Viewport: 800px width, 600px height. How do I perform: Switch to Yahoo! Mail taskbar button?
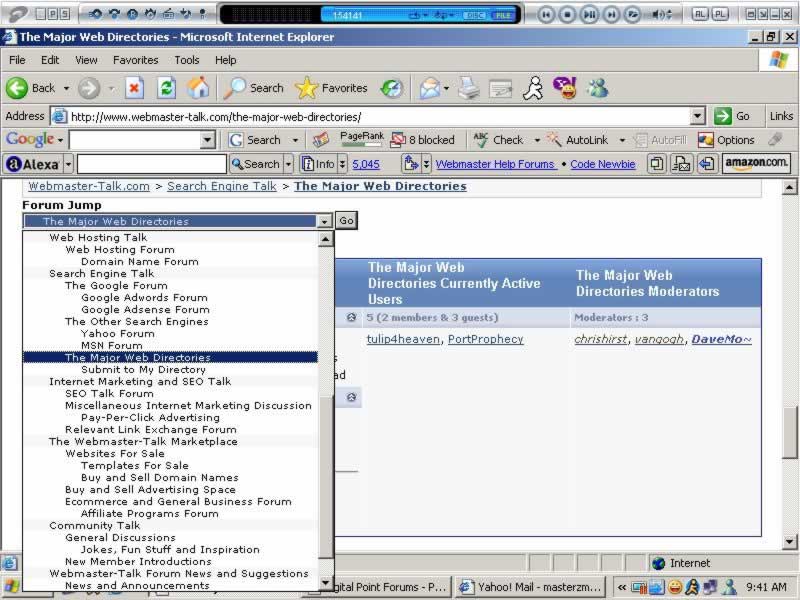(x=531, y=587)
